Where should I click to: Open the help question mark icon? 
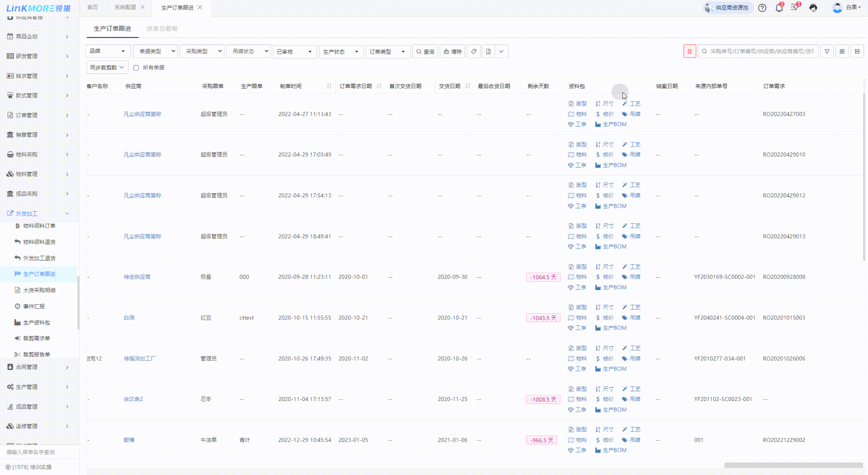[x=762, y=8]
